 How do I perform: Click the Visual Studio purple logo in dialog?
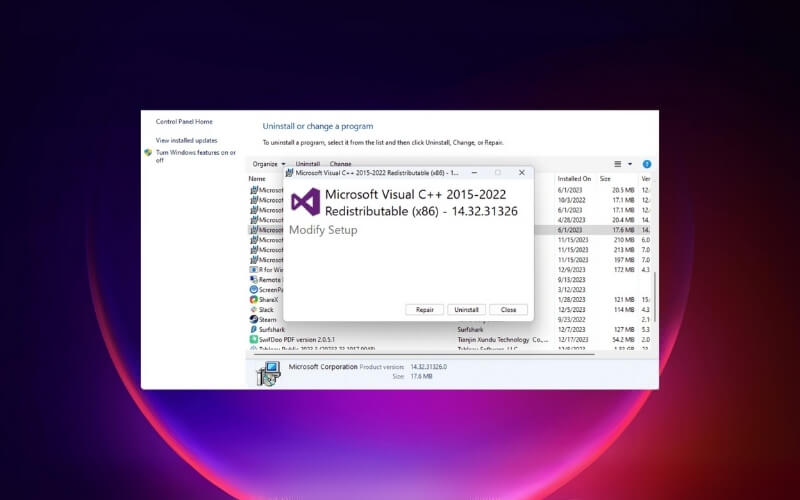pos(306,202)
